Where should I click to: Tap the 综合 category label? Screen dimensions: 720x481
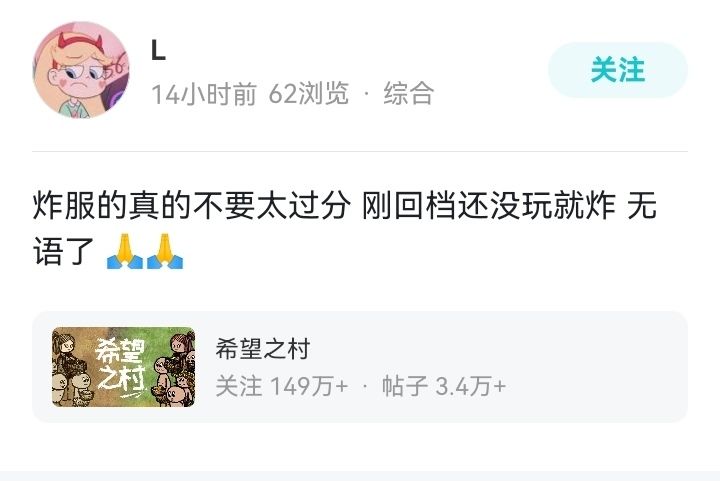point(409,94)
